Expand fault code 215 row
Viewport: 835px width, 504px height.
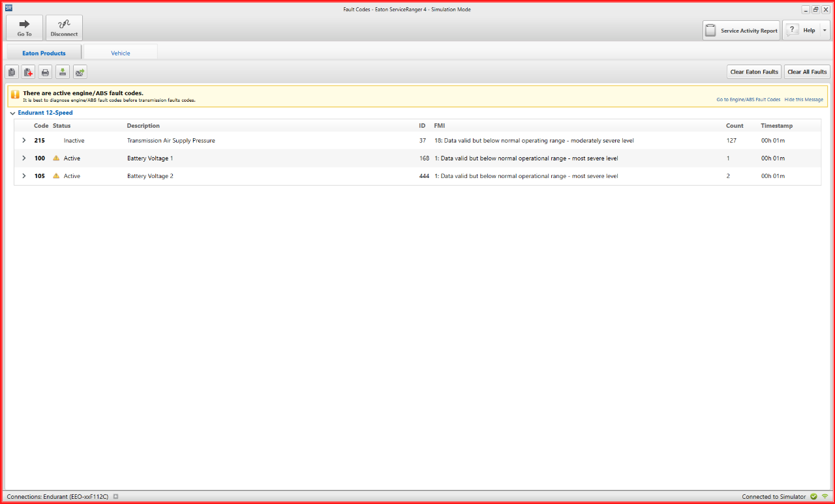coord(24,141)
